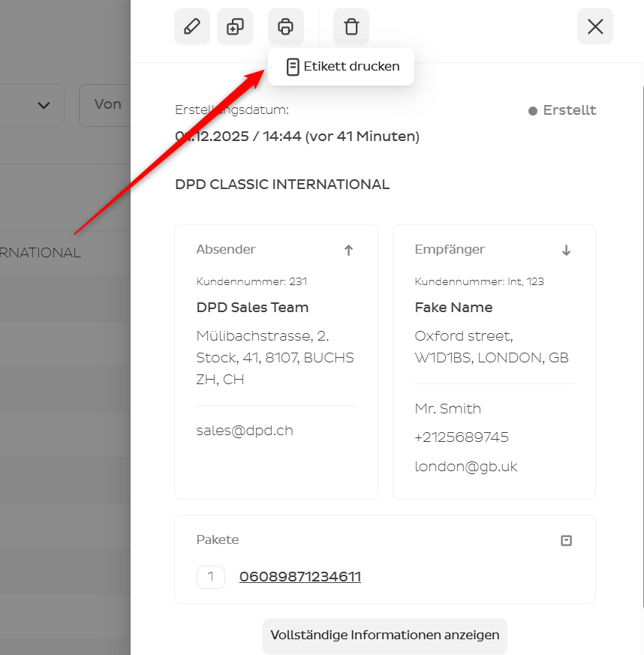Click the Absender card label
The image size is (644, 655).
pos(226,249)
